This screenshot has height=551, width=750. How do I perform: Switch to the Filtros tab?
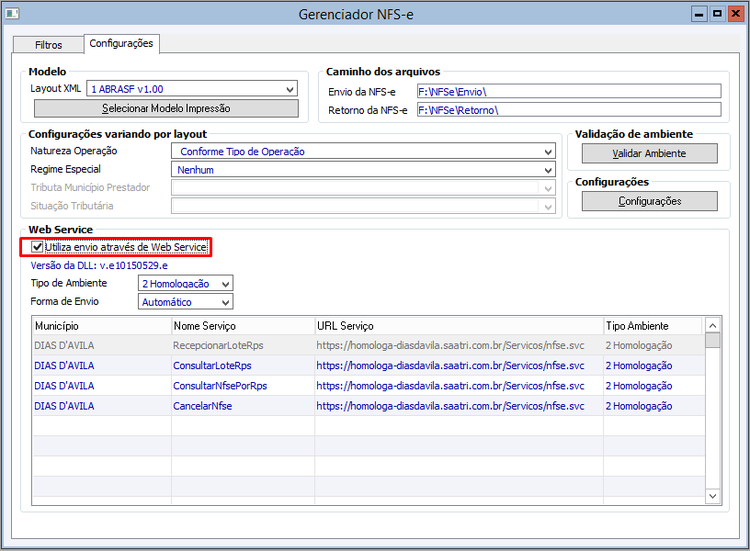click(48, 45)
